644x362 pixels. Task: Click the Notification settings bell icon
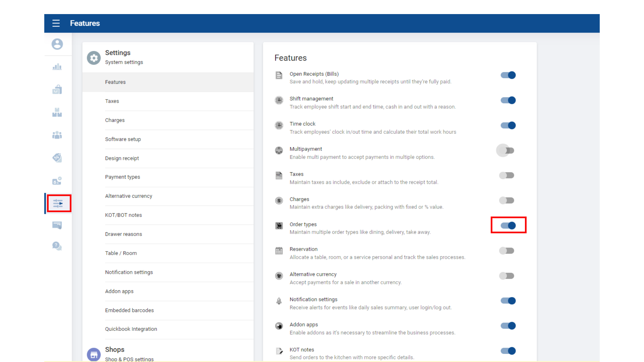279,301
